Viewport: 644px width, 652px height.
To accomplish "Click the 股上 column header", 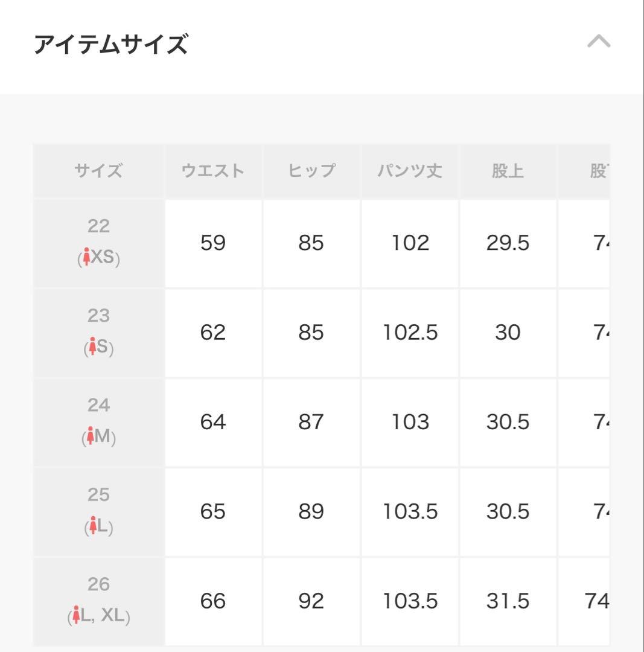I will point(508,170).
